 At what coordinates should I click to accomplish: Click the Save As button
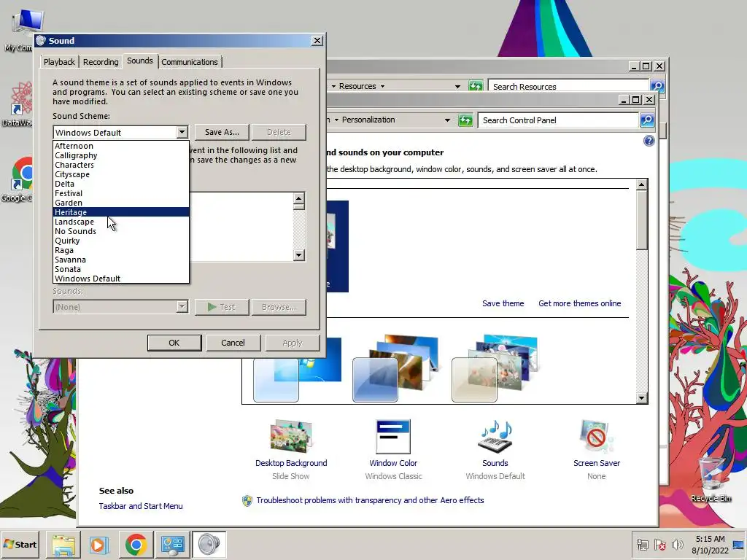222,133
